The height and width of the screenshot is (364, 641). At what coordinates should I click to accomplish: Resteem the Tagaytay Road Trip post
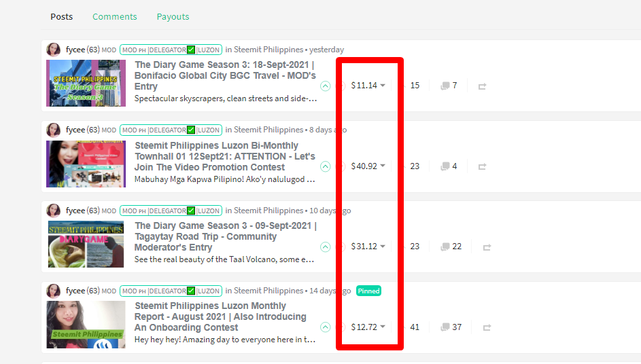pos(487,247)
